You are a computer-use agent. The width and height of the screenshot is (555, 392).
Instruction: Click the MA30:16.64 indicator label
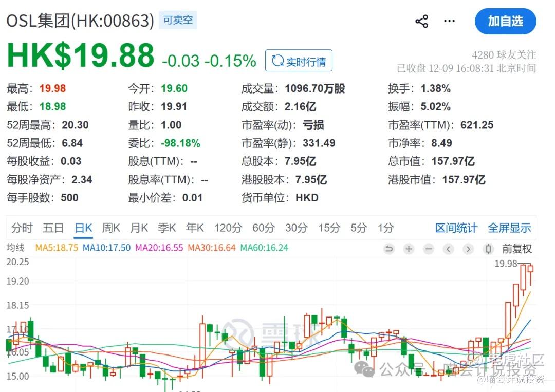click(x=212, y=248)
